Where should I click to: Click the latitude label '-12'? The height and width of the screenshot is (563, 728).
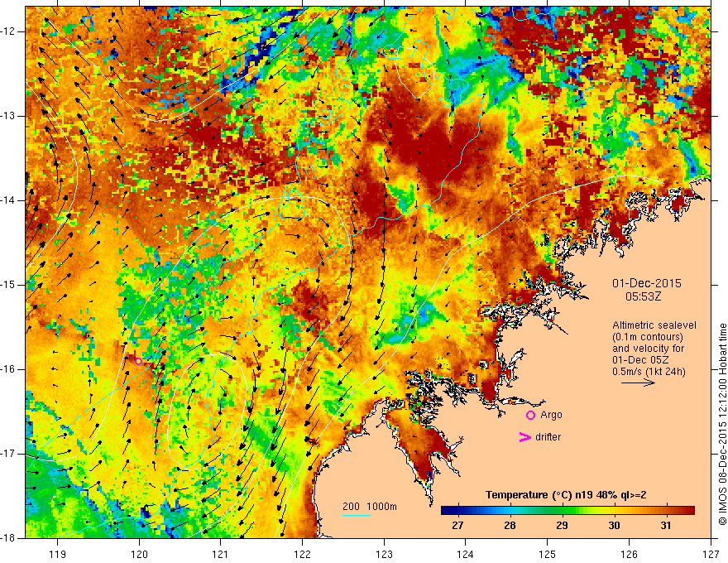9,31
